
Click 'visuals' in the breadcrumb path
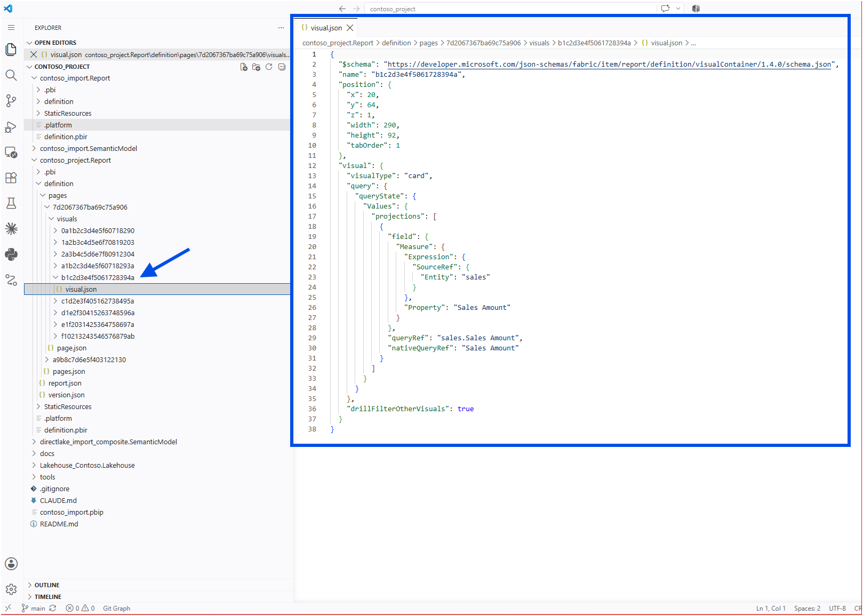539,43
